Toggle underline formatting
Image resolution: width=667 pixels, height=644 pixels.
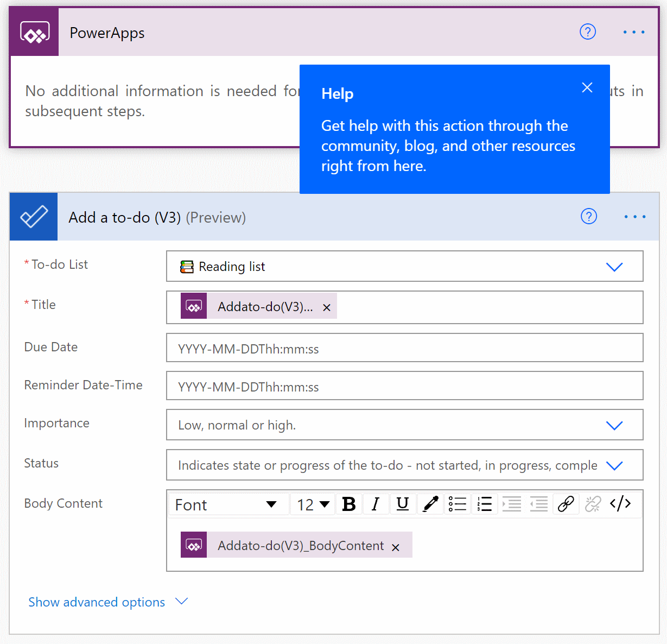pos(403,504)
